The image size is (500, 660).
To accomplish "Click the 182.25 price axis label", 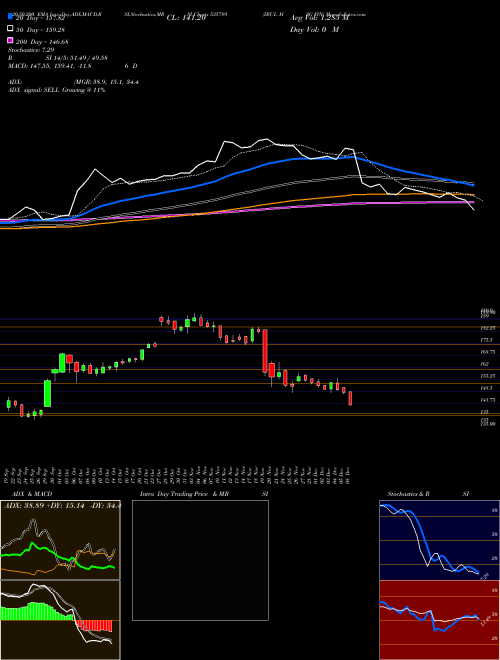I will [x=489, y=327].
